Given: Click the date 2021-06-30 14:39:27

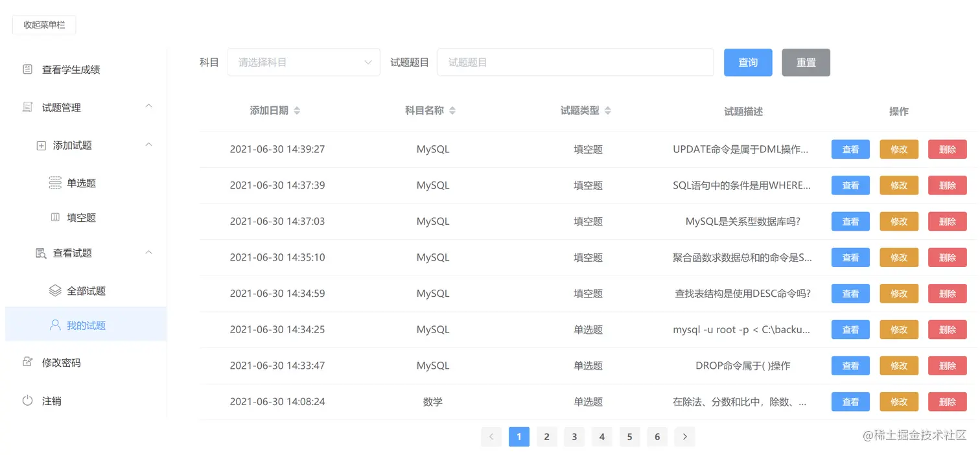Looking at the screenshot, I should 277,149.
